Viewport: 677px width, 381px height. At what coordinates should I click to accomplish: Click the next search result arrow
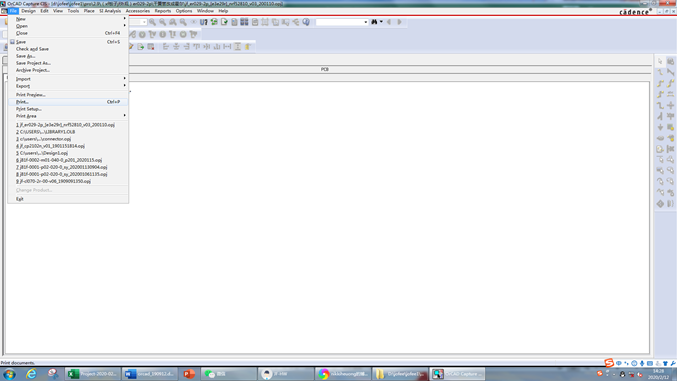(x=399, y=22)
